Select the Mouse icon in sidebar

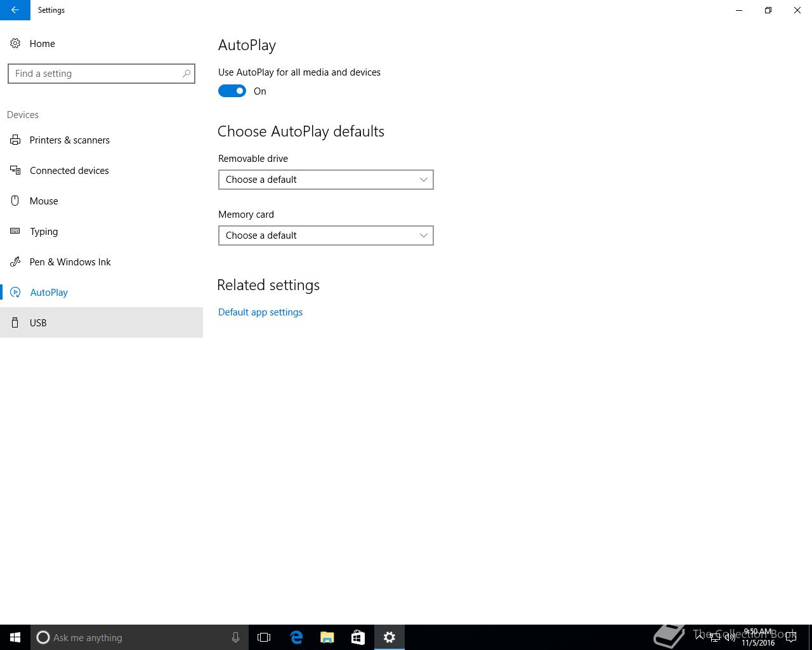pos(15,201)
